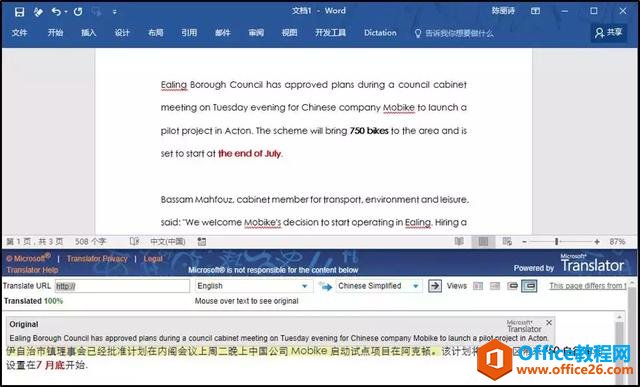Click the red text 'the end of July'

(249, 154)
